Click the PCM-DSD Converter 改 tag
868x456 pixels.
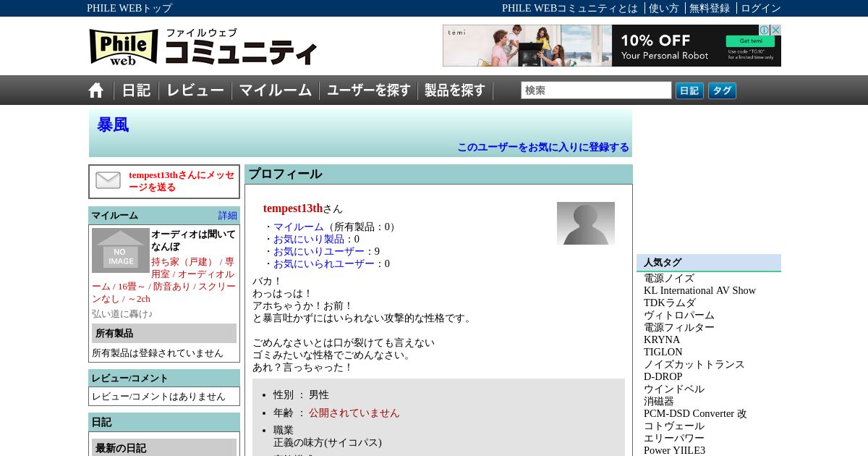pos(695,413)
